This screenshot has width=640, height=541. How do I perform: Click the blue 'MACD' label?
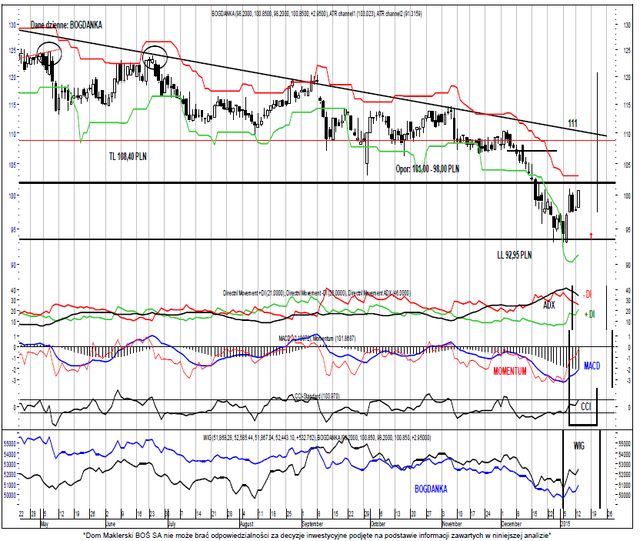[592, 365]
